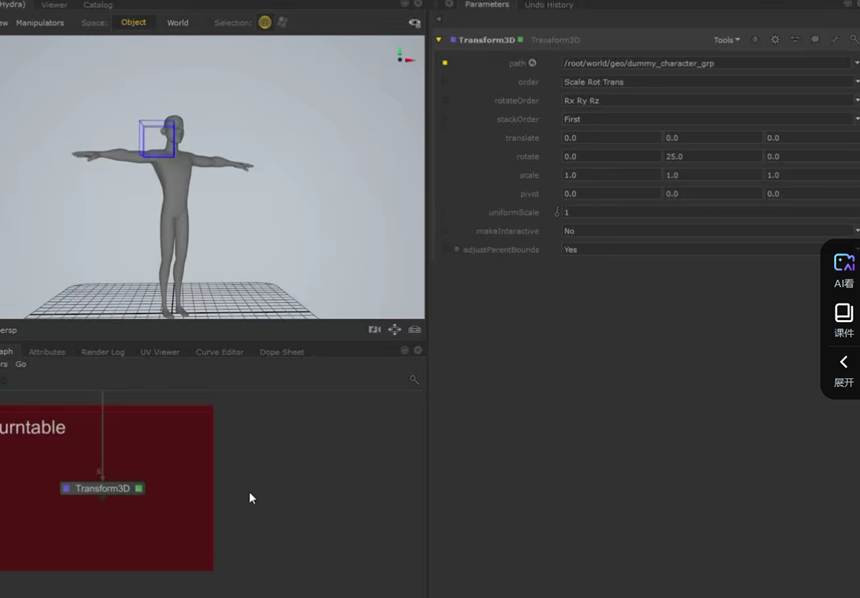Switch to the Undo History tab
The height and width of the screenshot is (598, 860).
549,5
